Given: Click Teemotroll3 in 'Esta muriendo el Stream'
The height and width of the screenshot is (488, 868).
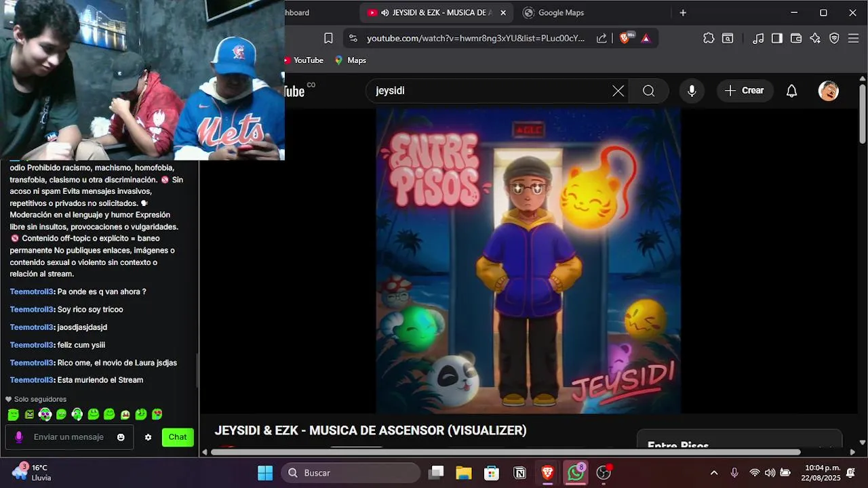Looking at the screenshot, I should click(31, 380).
